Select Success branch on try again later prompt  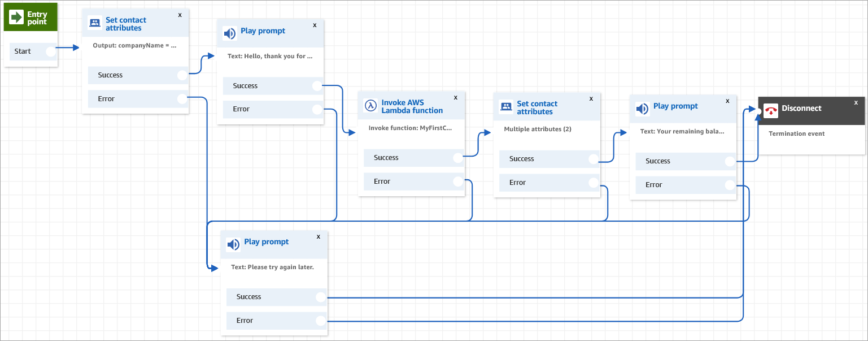tap(276, 297)
